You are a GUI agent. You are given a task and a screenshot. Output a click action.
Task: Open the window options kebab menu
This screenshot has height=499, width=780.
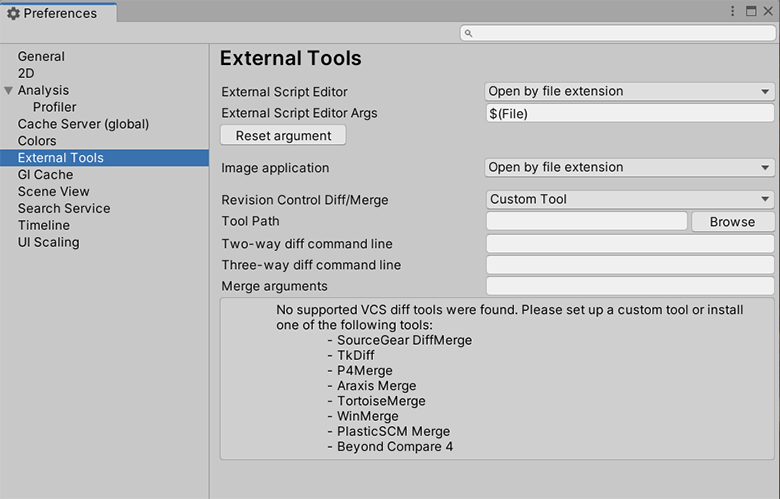pyautogui.click(x=735, y=12)
